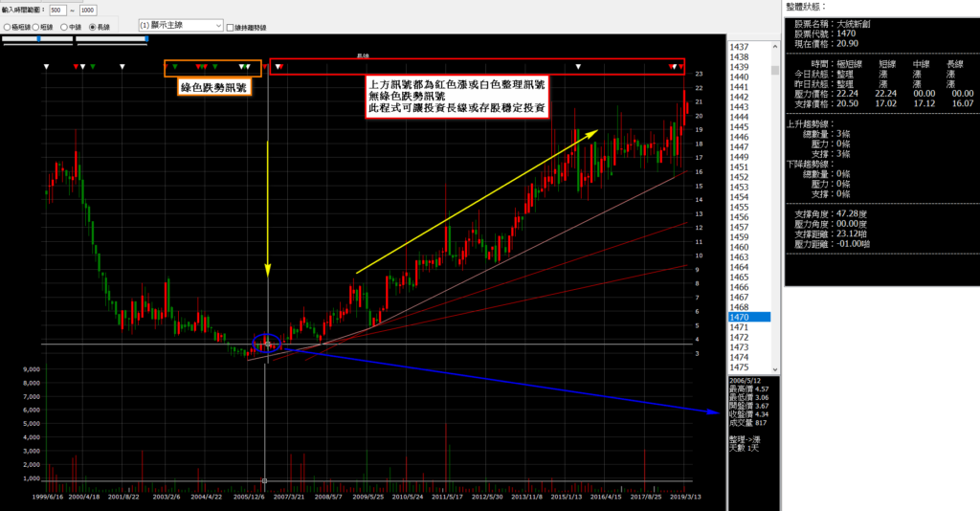Select stock code 1438 in list
Image resolution: width=980 pixels, height=511 pixels.
[748, 56]
